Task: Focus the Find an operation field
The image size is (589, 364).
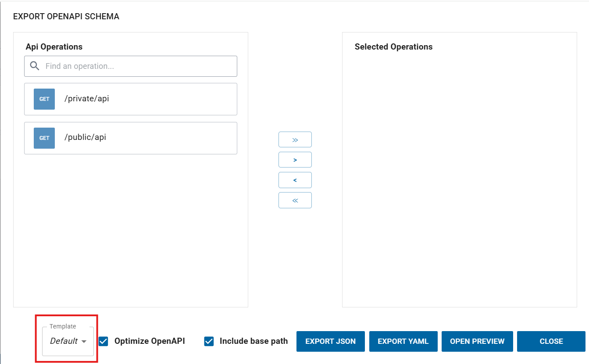Action: pos(131,66)
